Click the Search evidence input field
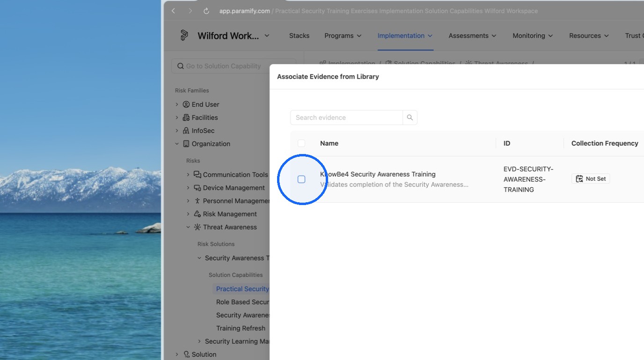Viewport: 644px width, 360px height. pyautogui.click(x=346, y=118)
